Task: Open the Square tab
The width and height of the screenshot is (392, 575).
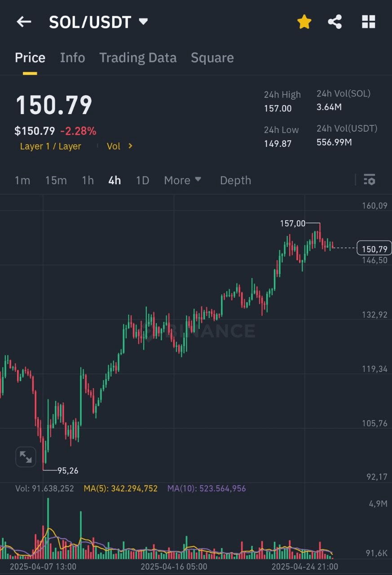Action: pyautogui.click(x=212, y=57)
